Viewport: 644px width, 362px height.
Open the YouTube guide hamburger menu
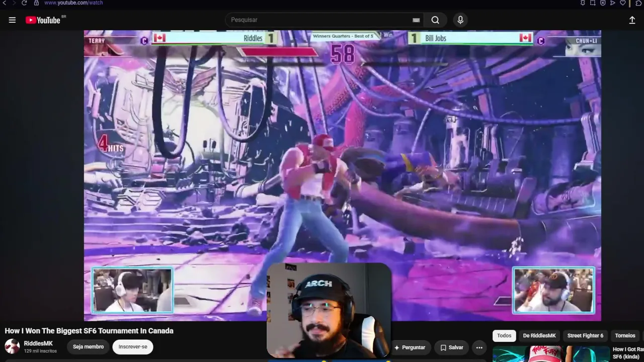pyautogui.click(x=12, y=20)
